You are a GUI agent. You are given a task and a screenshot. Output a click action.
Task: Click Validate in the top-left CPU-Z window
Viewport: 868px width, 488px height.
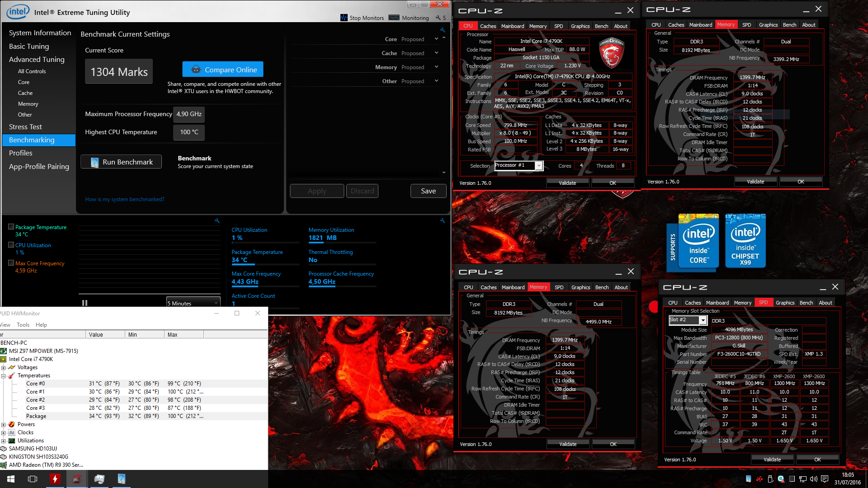pyautogui.click(x=567, y=183)
